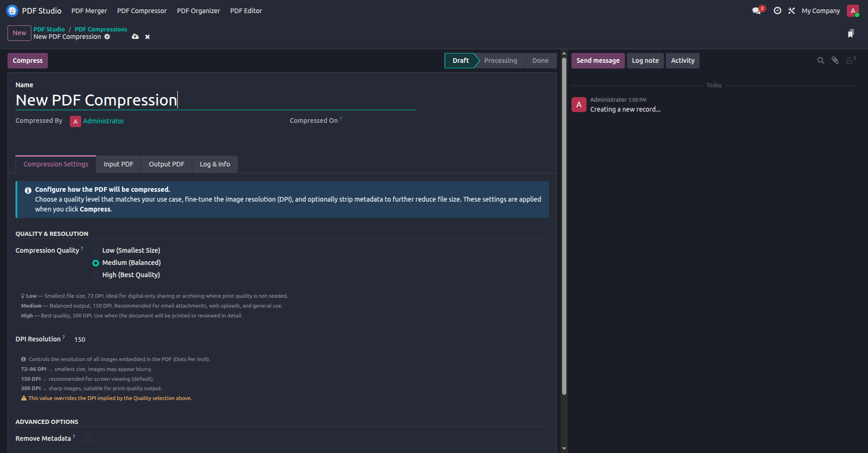The height and width of the screenshot is (453, 868).
Task: Open the PDF Editor menu
Action: [246, 11]
